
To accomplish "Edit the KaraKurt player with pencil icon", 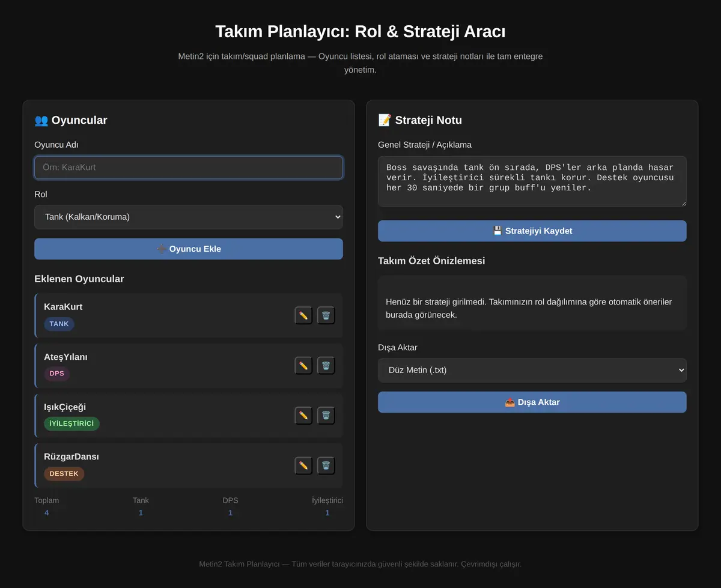I will pyautogui.click(x=303, y=315).
